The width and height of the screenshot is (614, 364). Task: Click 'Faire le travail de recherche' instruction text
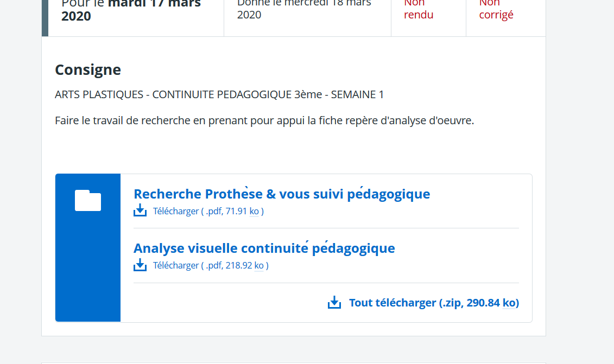(x=264, y=120)
